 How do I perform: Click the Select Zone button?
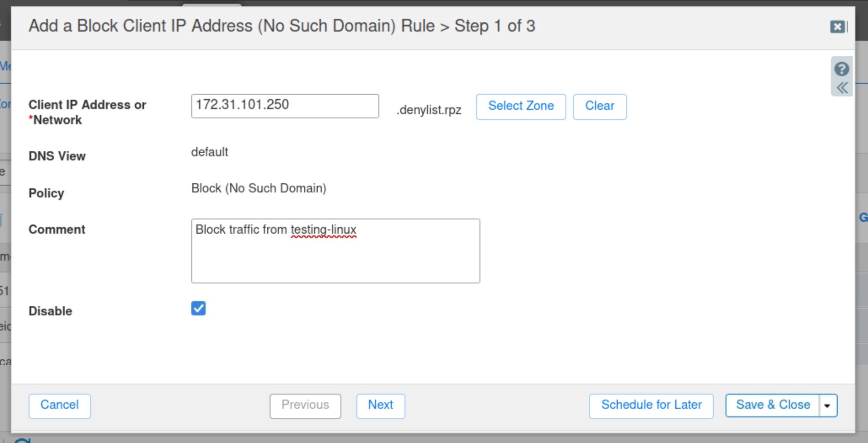pyautogui.click(x=521, y=107)
